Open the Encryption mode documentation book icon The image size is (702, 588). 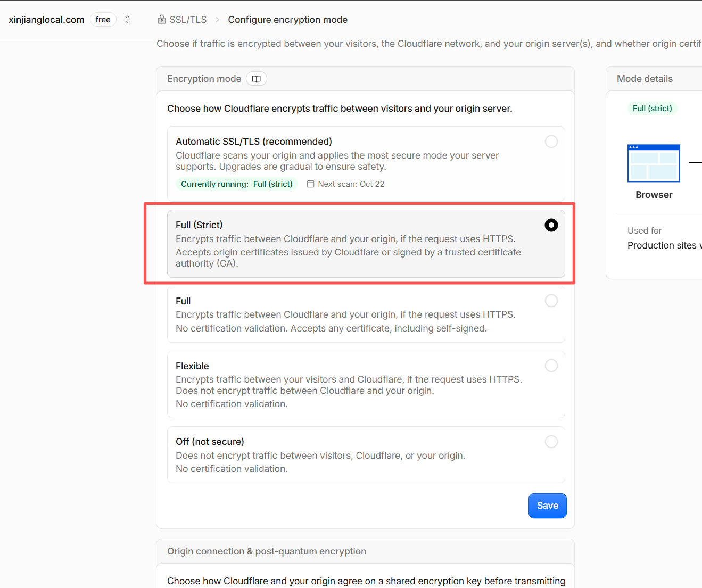click(256, 79)
